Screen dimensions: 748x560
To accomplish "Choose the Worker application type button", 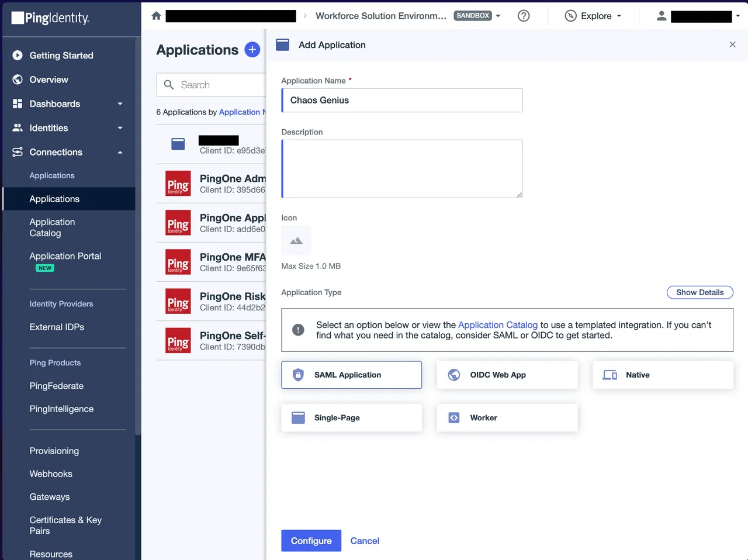I will point(507,417).
